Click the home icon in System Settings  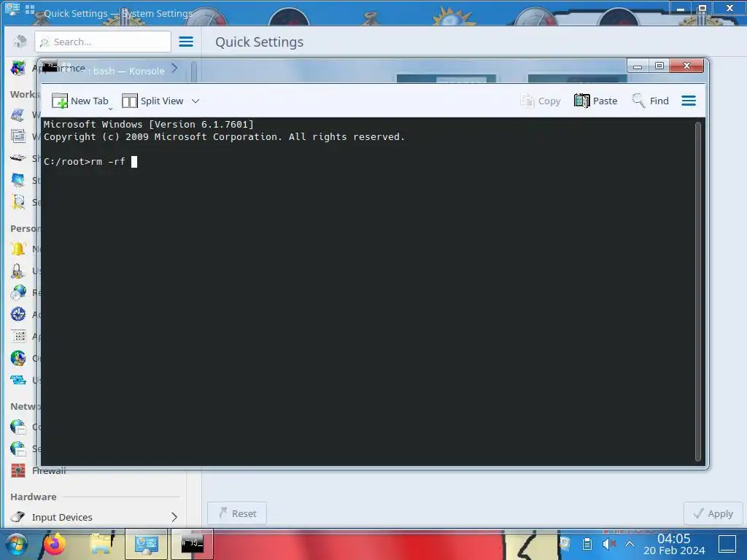20,42
